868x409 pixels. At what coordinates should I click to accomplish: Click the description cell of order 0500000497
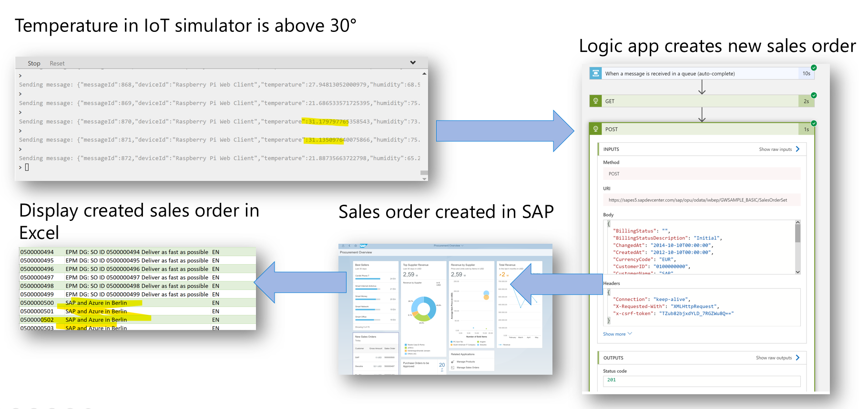[x=137, y=278]
